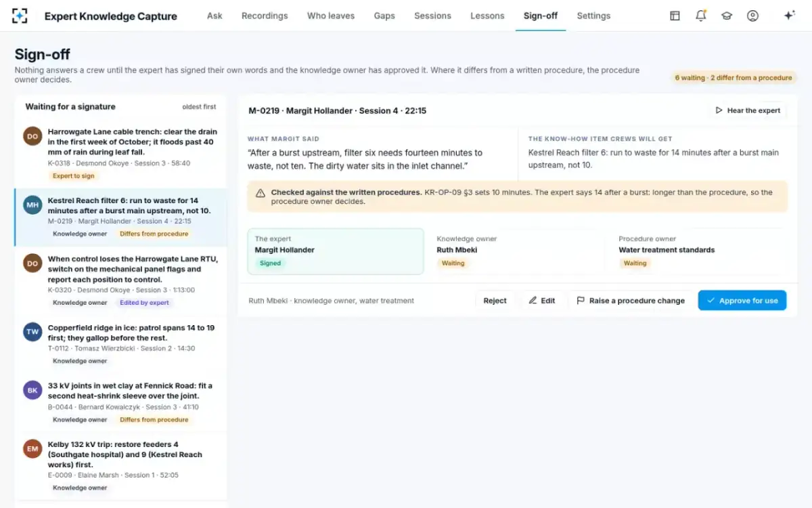Click the sparkle assistant icon
This screenshot has width=812, height=508.
point(789,16)
